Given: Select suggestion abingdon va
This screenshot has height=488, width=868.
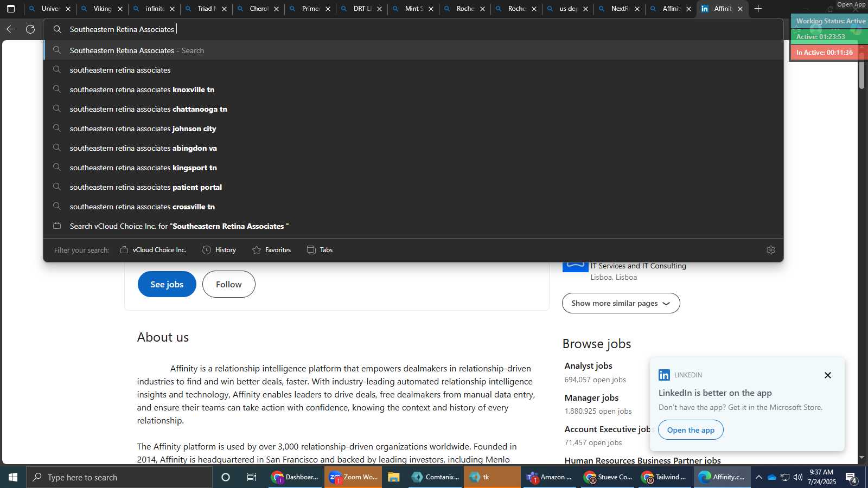Looking at the screenshot, I should (x=413, y=148).
